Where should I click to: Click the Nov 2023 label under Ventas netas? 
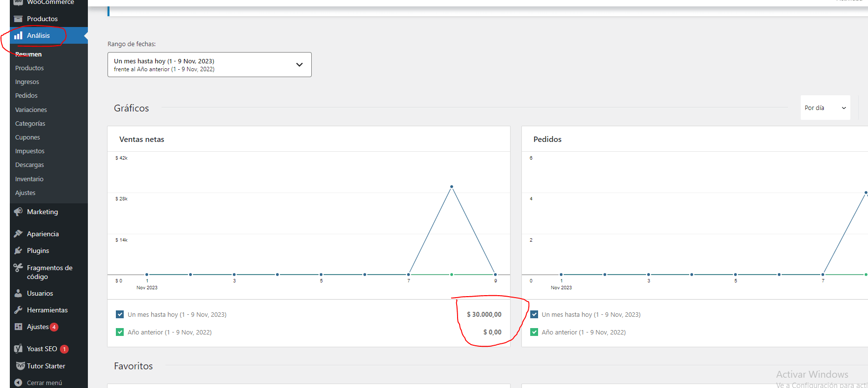pyautogui.click(x=147, y=288)
